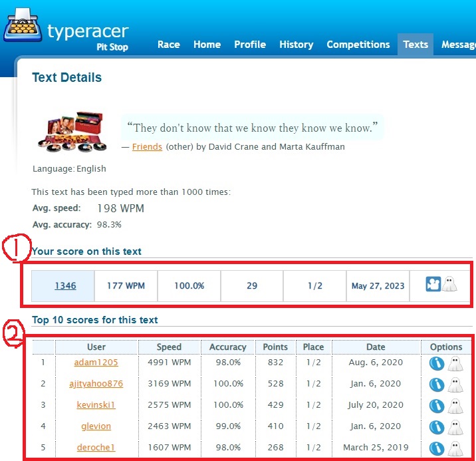This screenshot has width=476, height=461.
Task: Click the 2575 WPM speed value
Action: pos(169,405)
